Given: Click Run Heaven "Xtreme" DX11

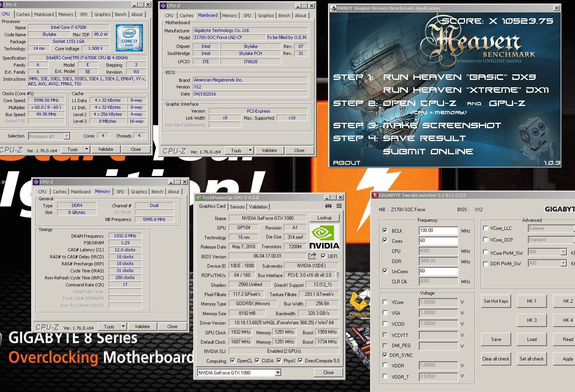Looking at the screenshot, I should (466, 90).
